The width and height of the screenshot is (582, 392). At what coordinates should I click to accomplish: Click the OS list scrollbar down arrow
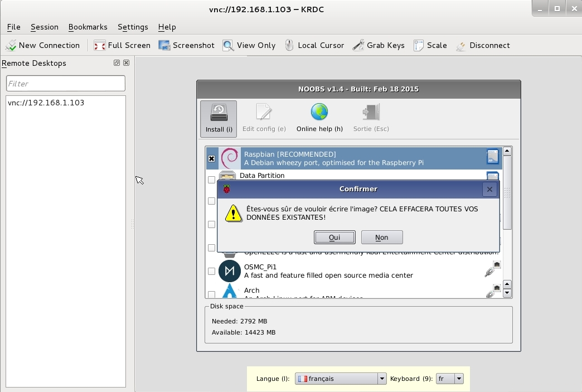pos(507,293)
